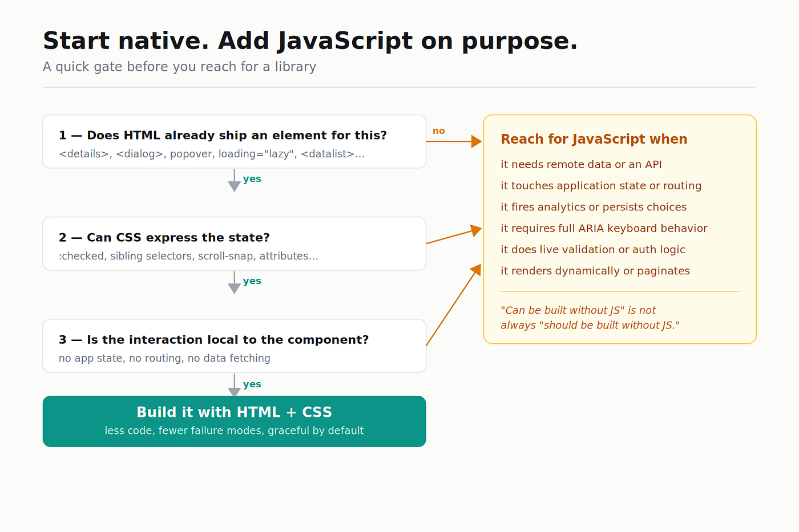The image size is (799, 532).
Task: Select 'it fires analytics or persists choices'
Action: (594, 207)
